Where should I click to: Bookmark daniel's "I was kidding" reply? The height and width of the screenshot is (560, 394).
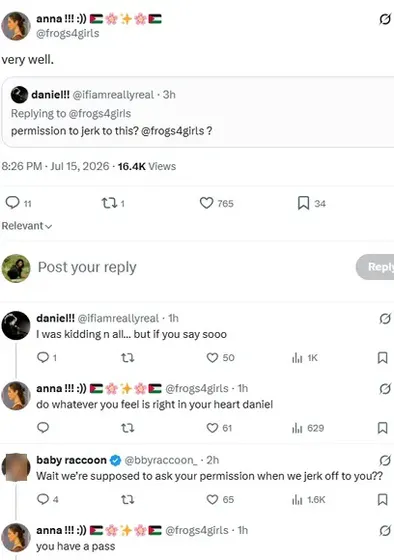click(x=383, y=358)
